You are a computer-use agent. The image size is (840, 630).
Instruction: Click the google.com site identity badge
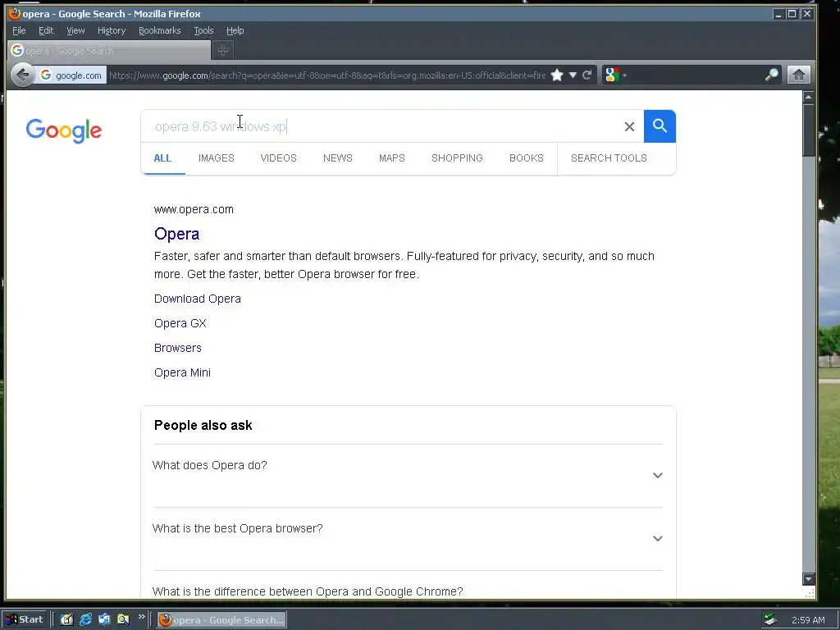click(71, 75)
